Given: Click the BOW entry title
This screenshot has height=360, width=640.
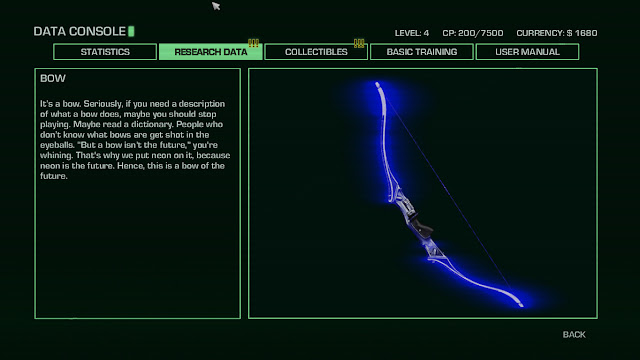Looking at the screenshot, I should click(53, 78).
